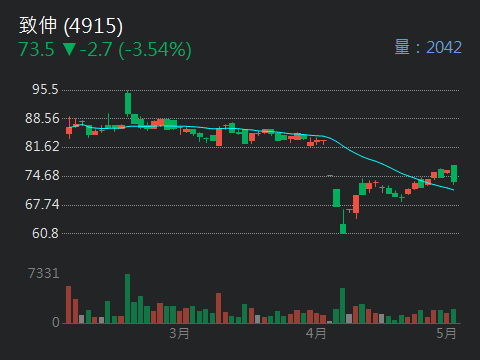Viewport: 480px width, 360px height.
Task: Click the 88.56 price axis label
Action: point(42,118)
